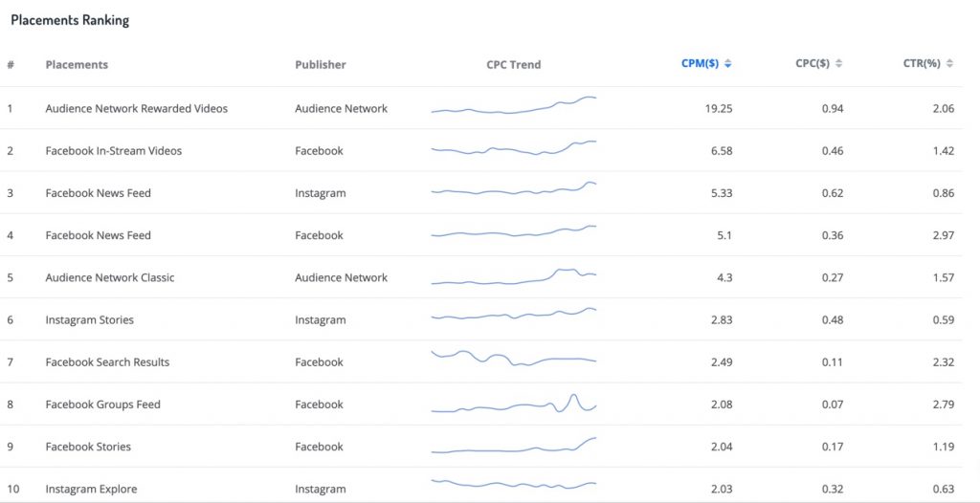This screenshot has width=980, height=503.
Task: Click the Facebook Groups Feed placement
Action: 103,405
